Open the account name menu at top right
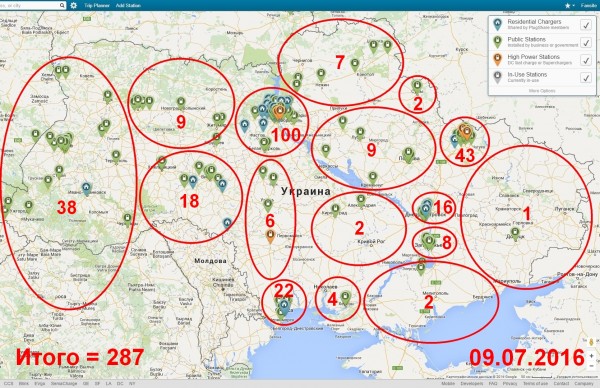Image resolution: width=600 pixels, height=388 pixels. [590, 5]
